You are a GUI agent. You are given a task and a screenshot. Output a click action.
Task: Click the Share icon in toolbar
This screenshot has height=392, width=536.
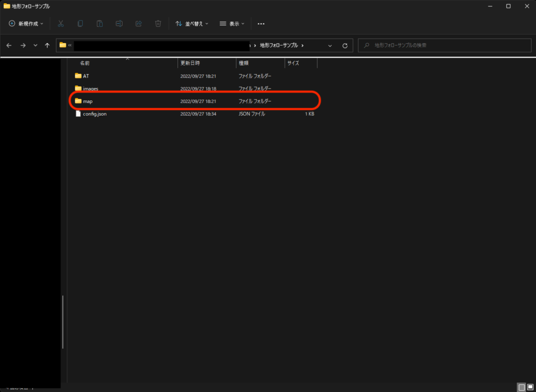point(138,24)
